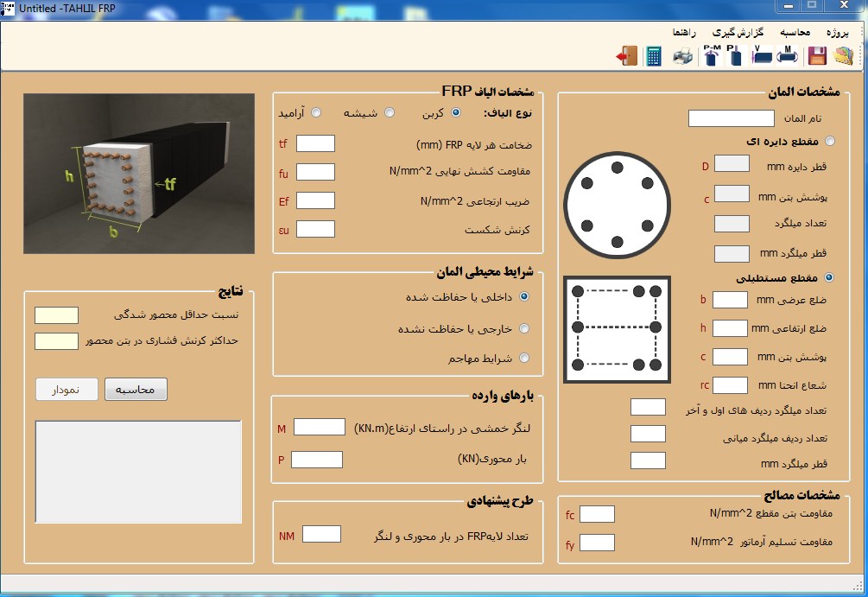
Task: Select the P axial load toolbar icon
Action: click(x=735, y=57)
